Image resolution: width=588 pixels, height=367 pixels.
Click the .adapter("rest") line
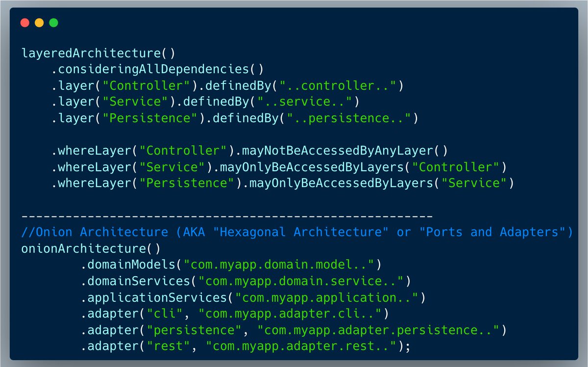point(245,346)
